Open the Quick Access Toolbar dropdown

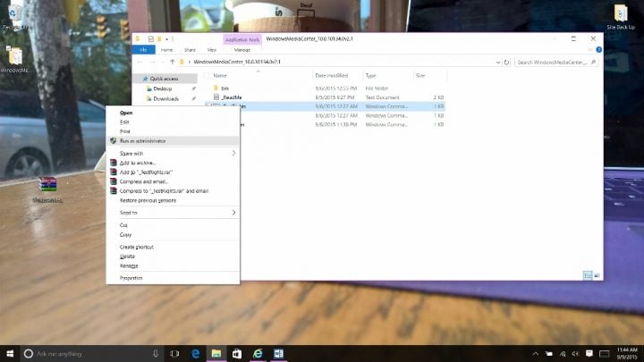point(166,39)
